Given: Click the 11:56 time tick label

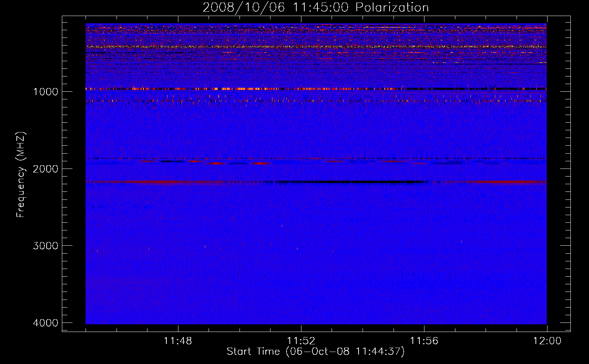Looking at the screenshot, I should click(x=424, y=341).
